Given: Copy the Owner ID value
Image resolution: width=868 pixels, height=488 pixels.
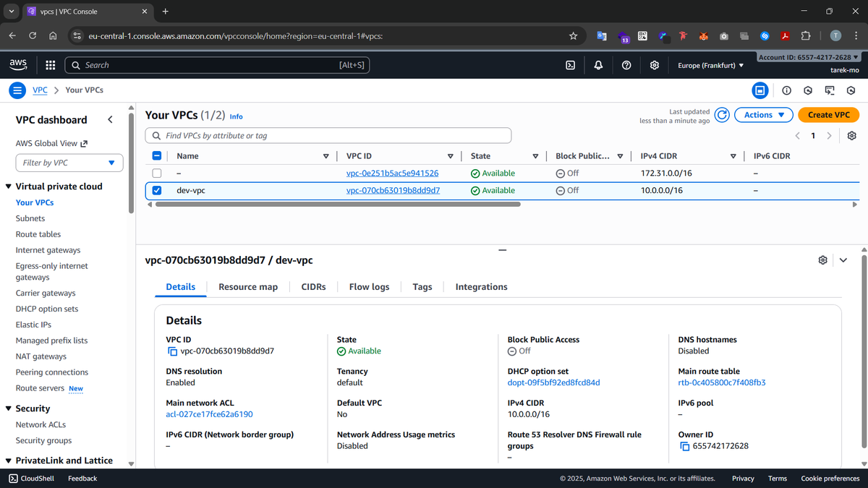Looking at the screenshot, I should coord(684,446).
